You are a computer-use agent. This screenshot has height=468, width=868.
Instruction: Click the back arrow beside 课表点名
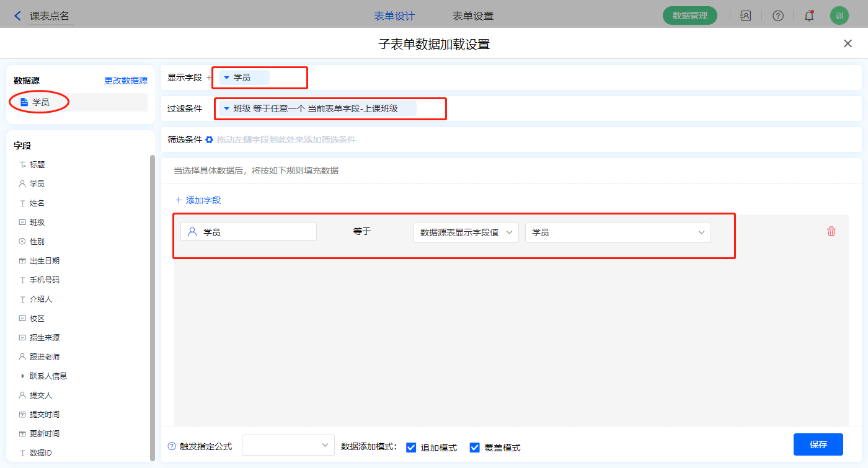(17, 16)
